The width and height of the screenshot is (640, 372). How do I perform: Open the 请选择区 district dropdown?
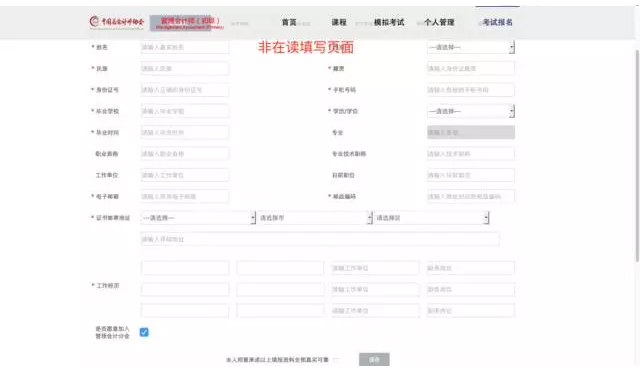point(431,218)
